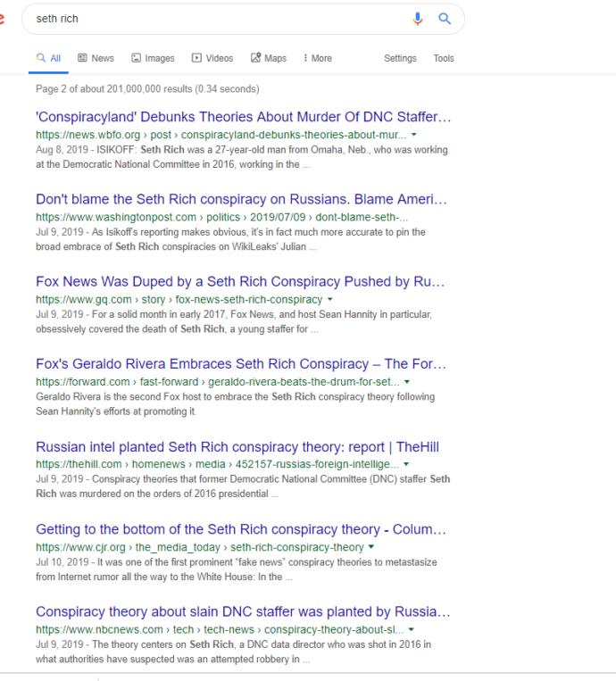
Task: Open the 'Fox News Was Duped' GQ result
Action: point(240,281)
